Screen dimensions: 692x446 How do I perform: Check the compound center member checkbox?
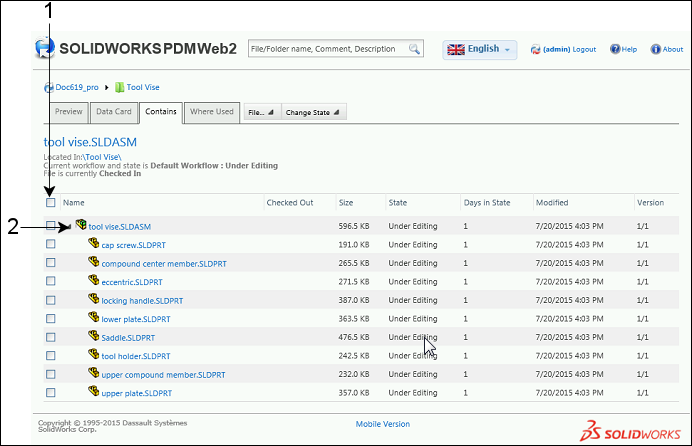(x=51, y=262)
